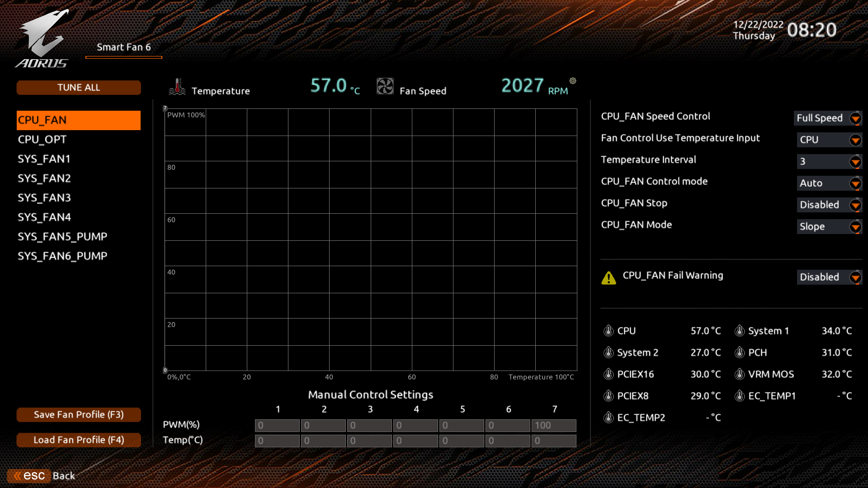Click curve point 0 at graph origin
Screen dimensions: 868x488
[165, 370]
